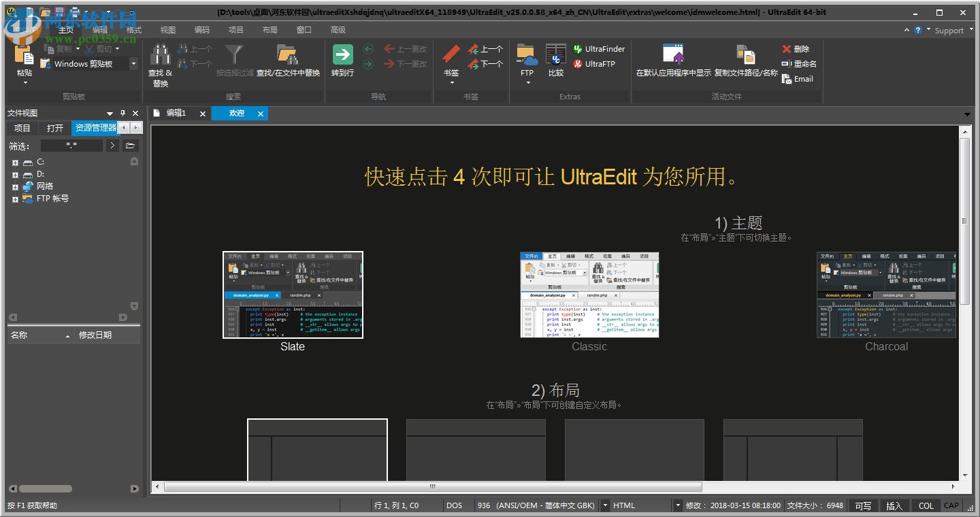Apply the filter with the > arrow button
The height and width of the screenshot is (517, 980).
(113, 146)
